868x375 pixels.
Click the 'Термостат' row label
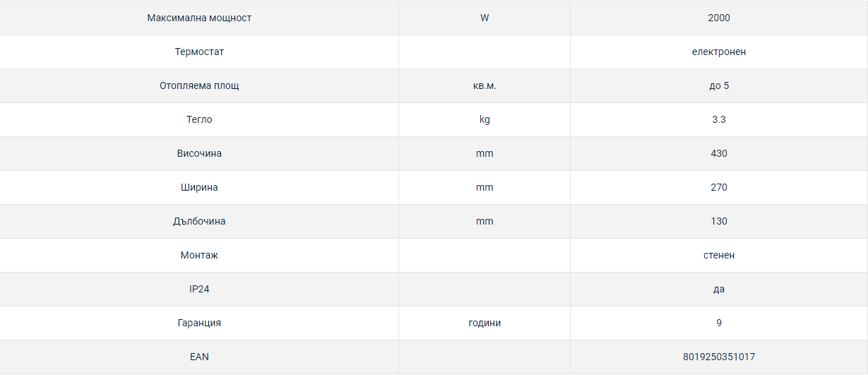pyautogui.click(x=199, y=52)
